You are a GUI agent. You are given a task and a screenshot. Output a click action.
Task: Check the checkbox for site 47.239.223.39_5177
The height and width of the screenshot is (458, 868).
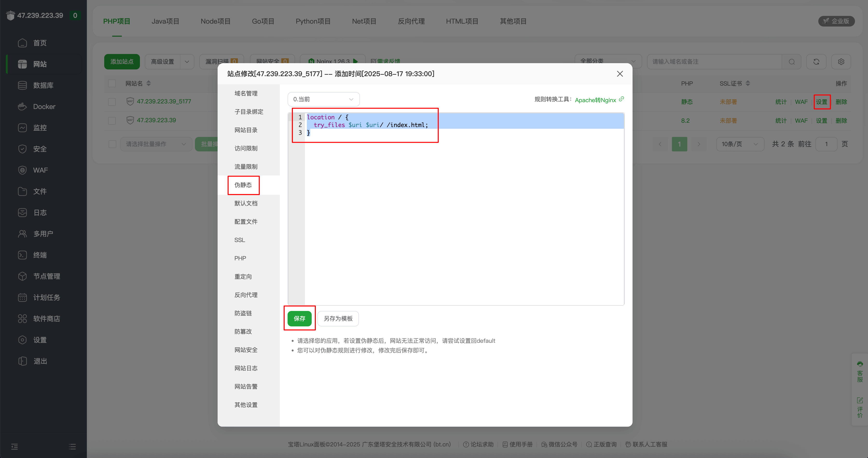[x=111, y=101]
